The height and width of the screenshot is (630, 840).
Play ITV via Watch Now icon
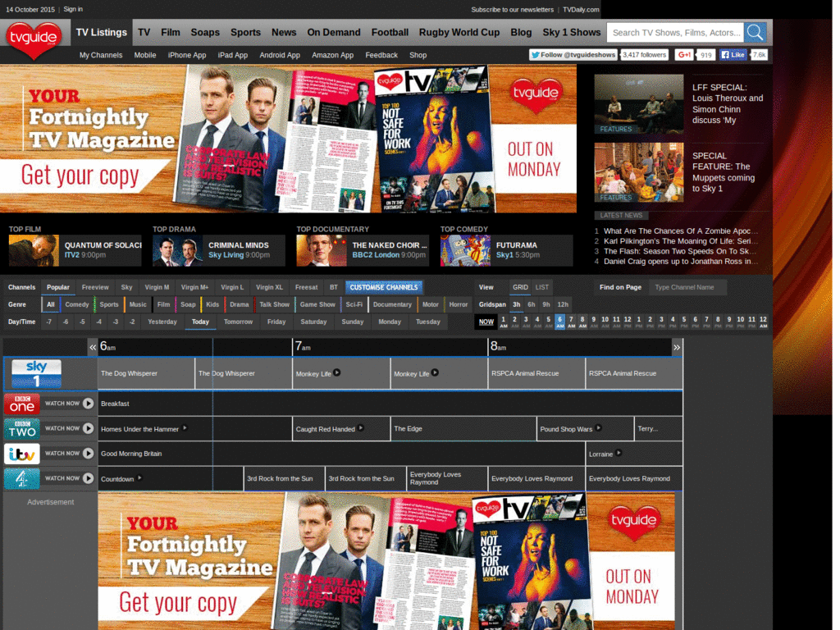click(x=89, y=453)
